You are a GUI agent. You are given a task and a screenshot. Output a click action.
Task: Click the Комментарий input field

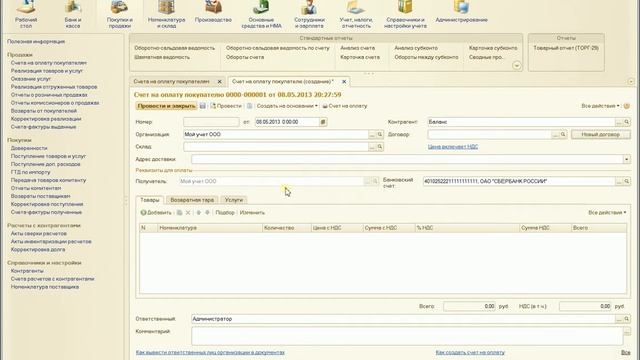coord(407,336)
